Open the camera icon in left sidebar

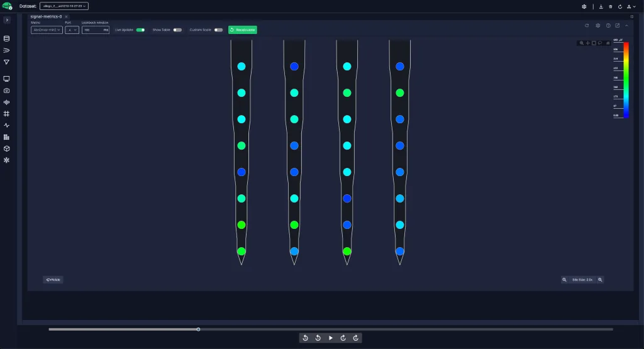[x=6, y=91]
